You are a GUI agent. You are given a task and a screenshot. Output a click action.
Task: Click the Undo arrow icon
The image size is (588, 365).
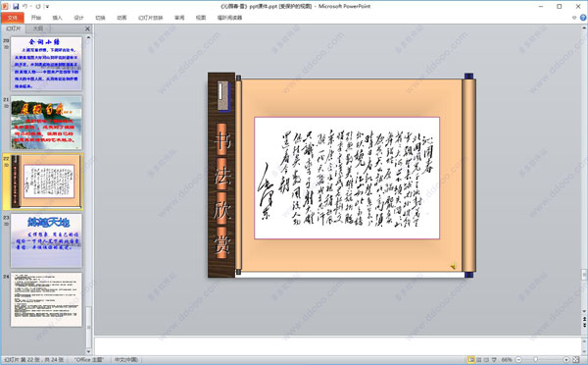[25, 7]
